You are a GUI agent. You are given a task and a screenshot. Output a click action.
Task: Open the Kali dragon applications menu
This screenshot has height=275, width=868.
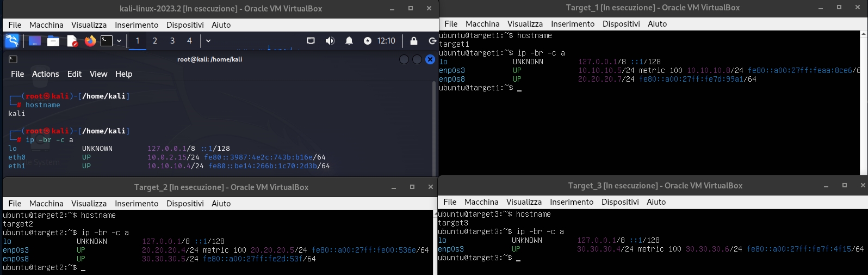(11, 41)
